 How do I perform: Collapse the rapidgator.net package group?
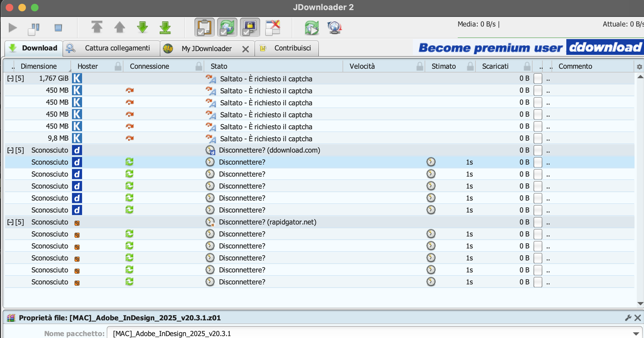pyautogui.click(x=10, y=222)
